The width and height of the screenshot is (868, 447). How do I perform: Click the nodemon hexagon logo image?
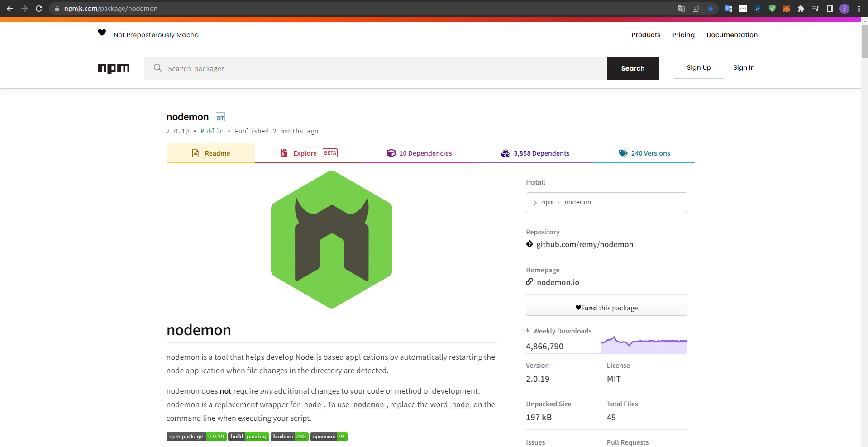tap(332, 239)
